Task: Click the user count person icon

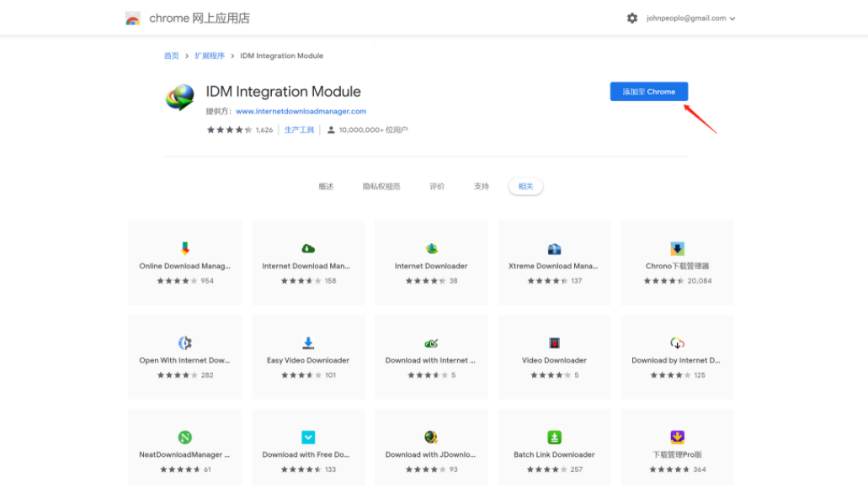Action: click(331, 130)
